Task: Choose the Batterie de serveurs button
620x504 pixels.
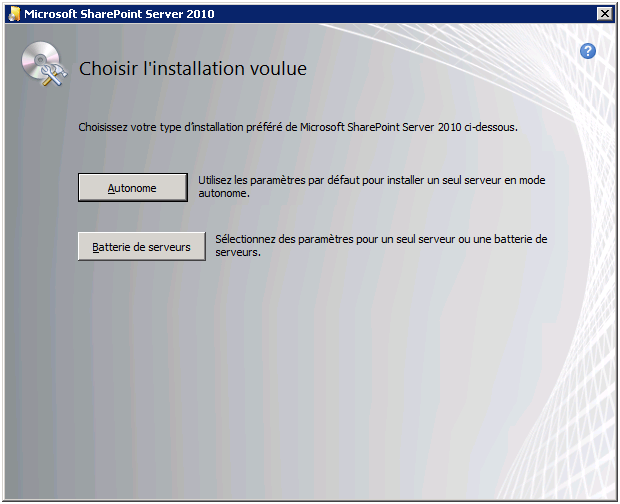Action: tap(142, 246)
